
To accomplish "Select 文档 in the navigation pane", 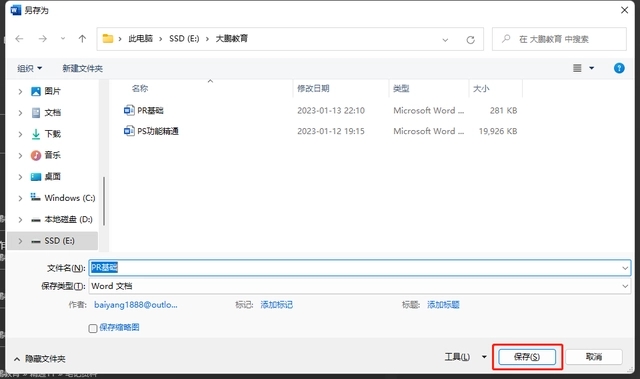I will click(52, 113).
